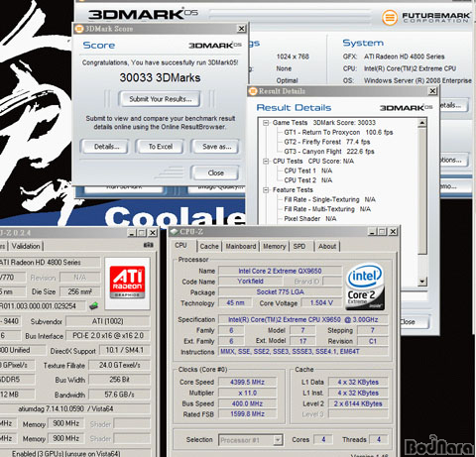Image resolution: width=476 pixels, height=457 pixels.
Task: Click the DirectX Support 10.1 / SM4.1 field
Action: [x=124, y=350]
